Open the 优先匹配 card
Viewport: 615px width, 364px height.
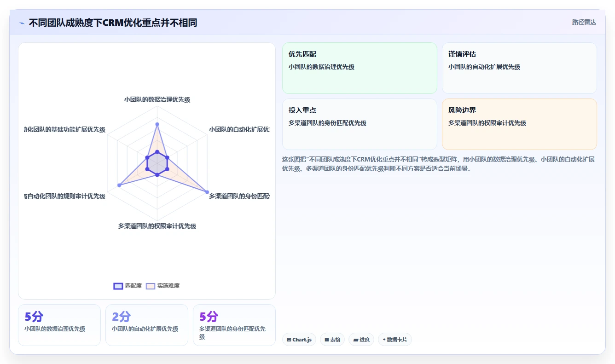[360, 68]
